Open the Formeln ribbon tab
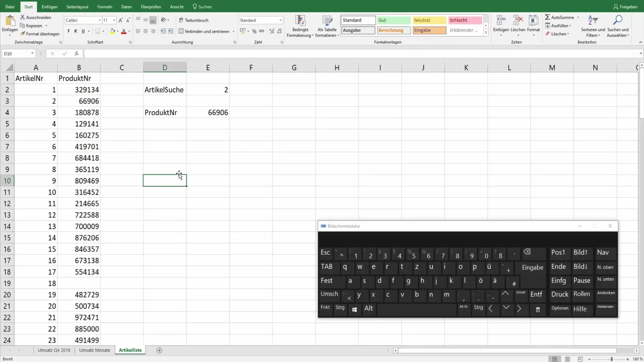Viewport: 644px width, 362px height. click(105, 7)
